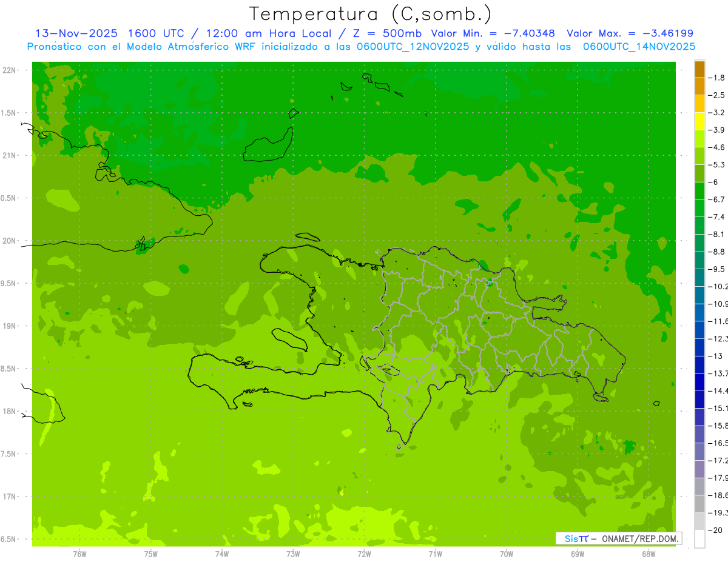The width and height of the screenshot is (728, 562).
Task: Click the '-4.6' color bar label
Action: (x=717, y=147)
